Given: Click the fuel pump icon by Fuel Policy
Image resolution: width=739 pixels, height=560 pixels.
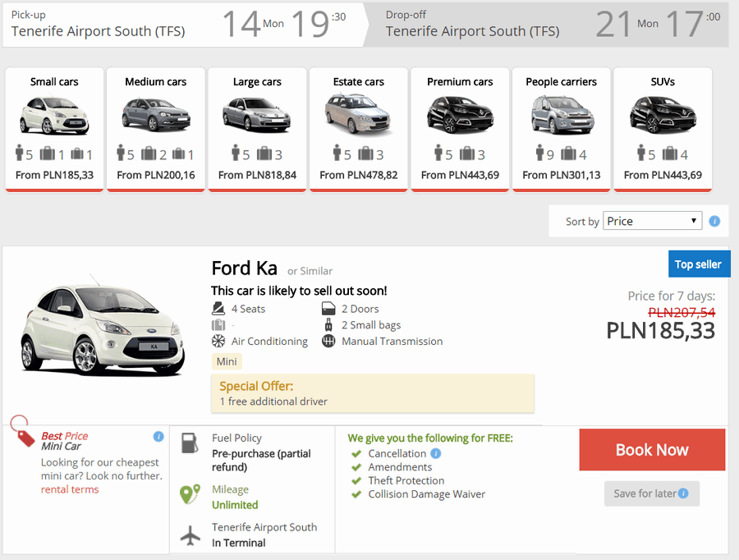Looking at the screenshot, I should (190, 443).
